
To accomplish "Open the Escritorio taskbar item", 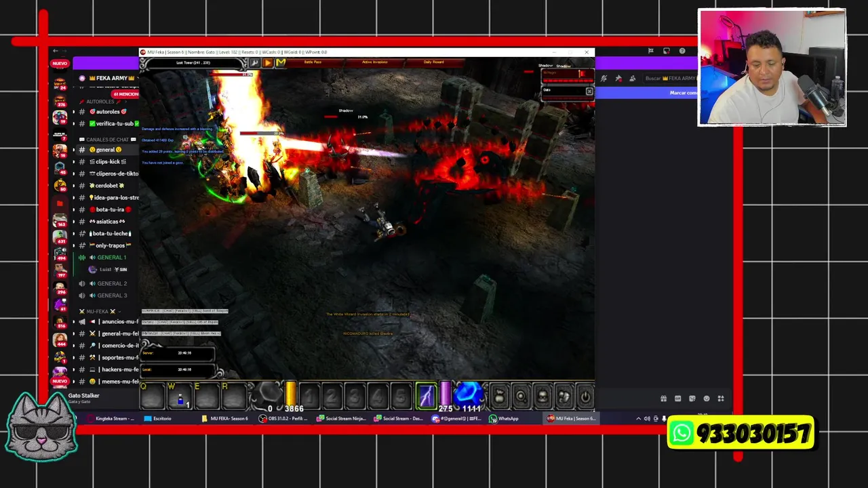I will 158,419.
